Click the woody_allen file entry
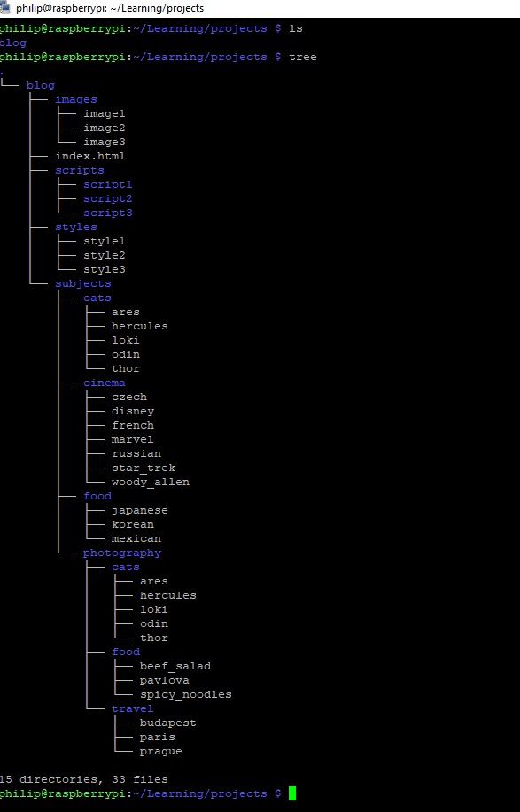 (x=151, y=482)
